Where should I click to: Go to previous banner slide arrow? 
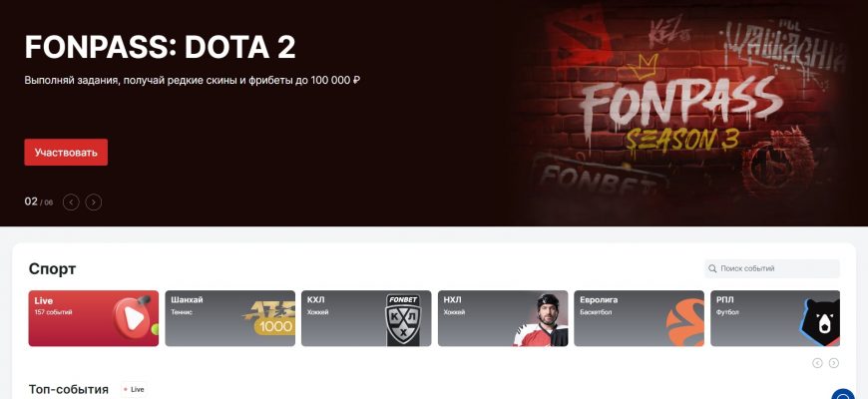click(x=71, y=201)
